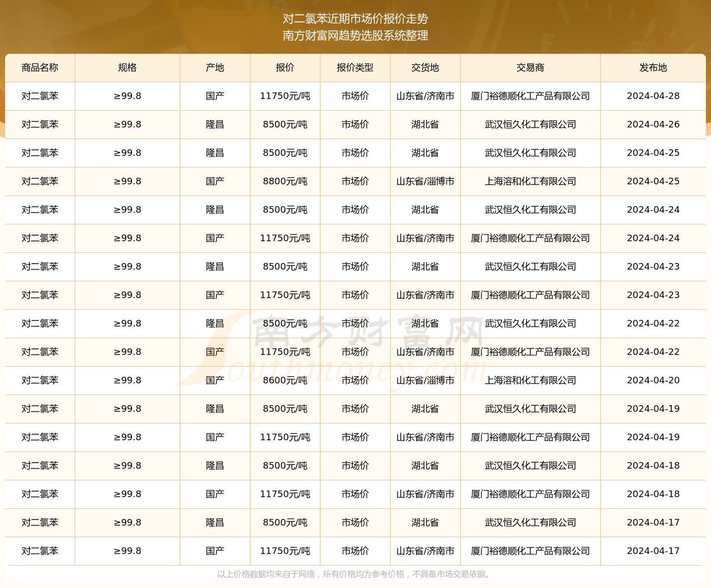Click 湖北省 in the 2024-04-26 row
Image resolution: width=711 pixels, height=588 pixels.
425,124
